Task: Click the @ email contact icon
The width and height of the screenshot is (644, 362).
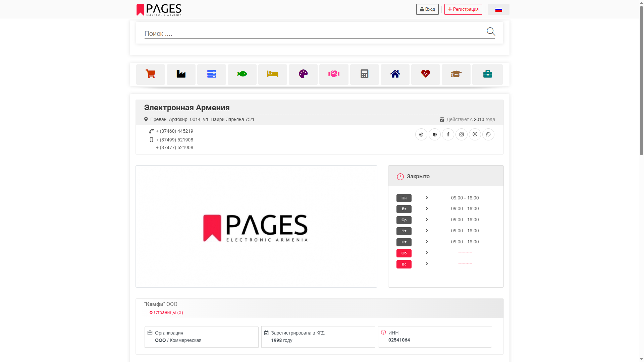Action: click(x=421, y=134)
